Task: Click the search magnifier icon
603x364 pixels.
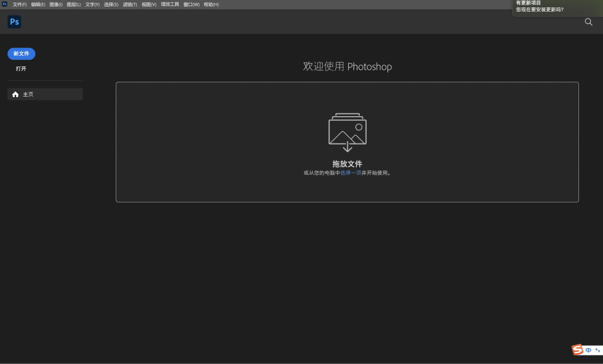Action: click(588, 22)
